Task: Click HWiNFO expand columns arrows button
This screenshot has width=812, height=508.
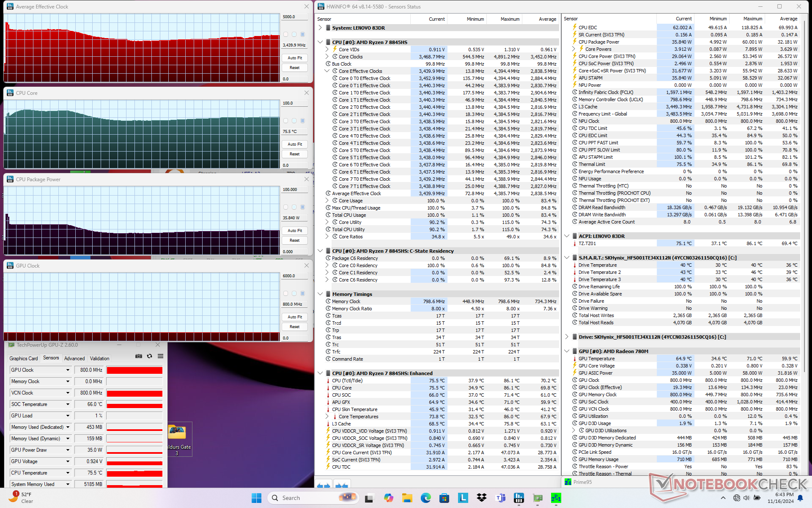Action: [x=324, y=485]
